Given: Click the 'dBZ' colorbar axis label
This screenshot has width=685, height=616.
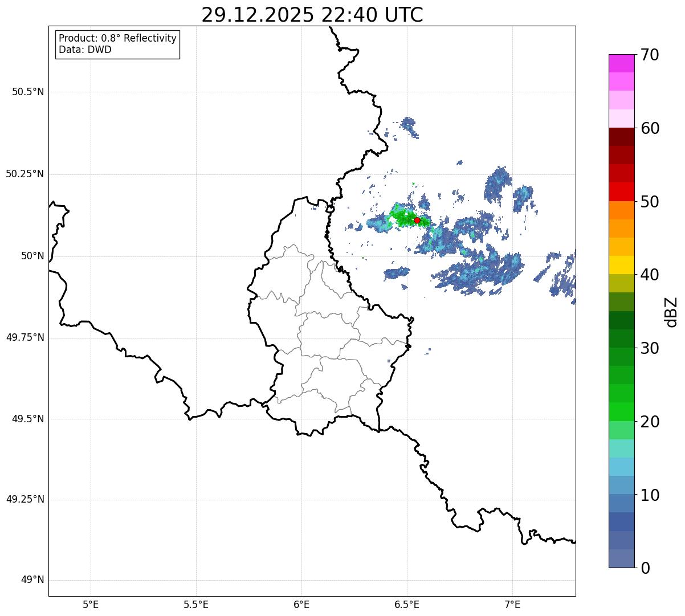Looking at the screenshot, I should (x=672, y=312).
